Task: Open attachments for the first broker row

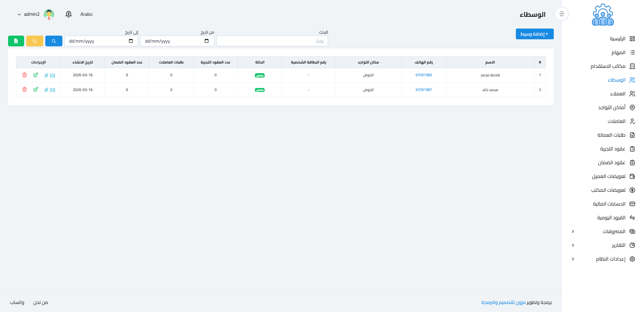Action: pyautogui.click(x=50, y=75)
